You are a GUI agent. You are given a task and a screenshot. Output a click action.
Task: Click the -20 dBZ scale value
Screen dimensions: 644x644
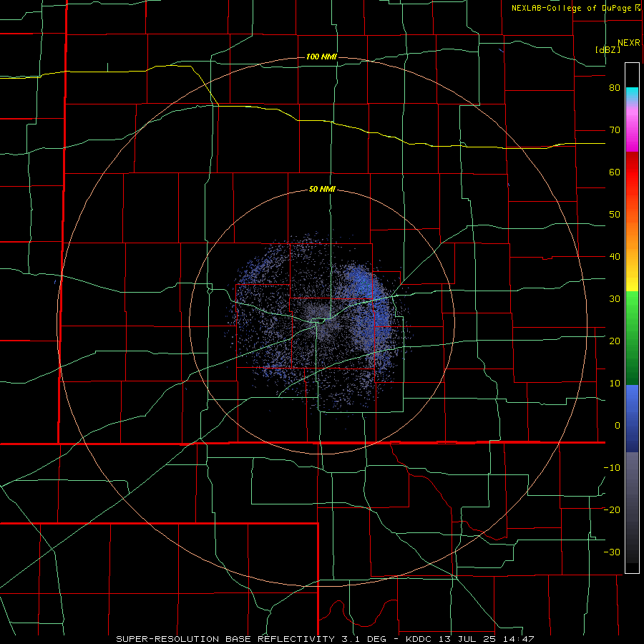click(612, 509)
